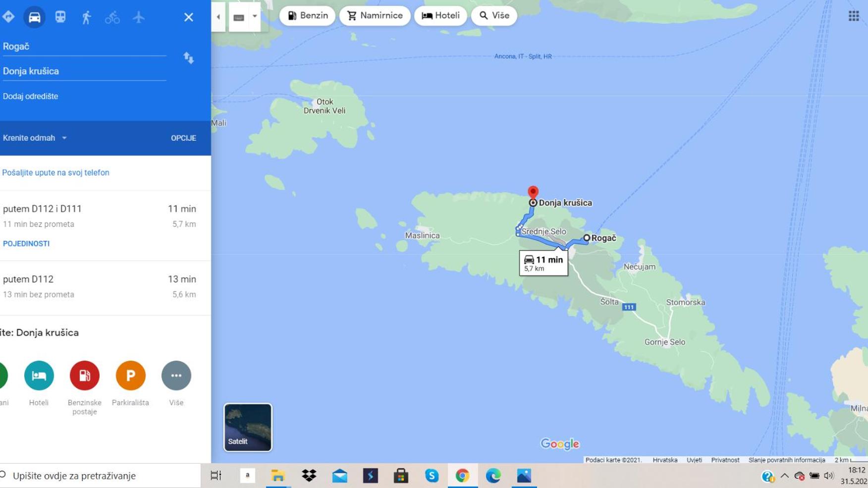
Task: Click road 111 shield on map
Action: [x=629, y=307]
